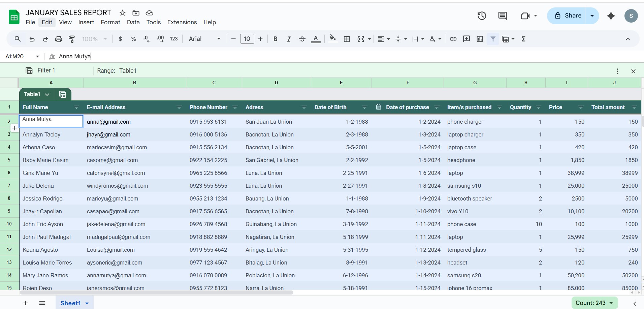Redo the last action

point(45,39)
